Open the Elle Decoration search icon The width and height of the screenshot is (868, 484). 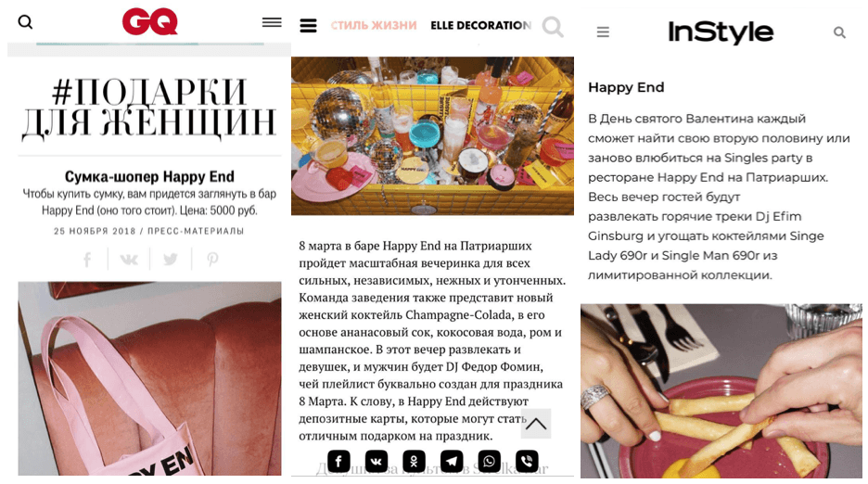[x=553, y=26]
